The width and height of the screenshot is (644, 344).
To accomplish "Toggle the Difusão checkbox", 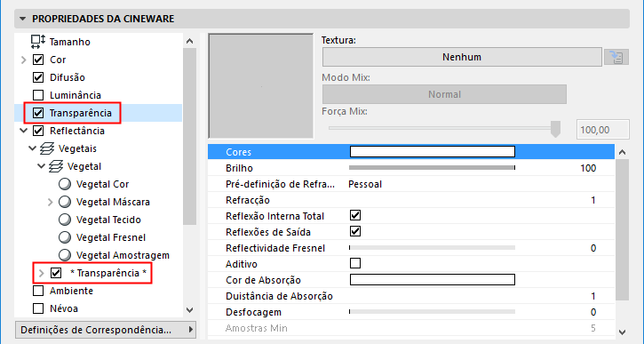I will click(38, 77).
